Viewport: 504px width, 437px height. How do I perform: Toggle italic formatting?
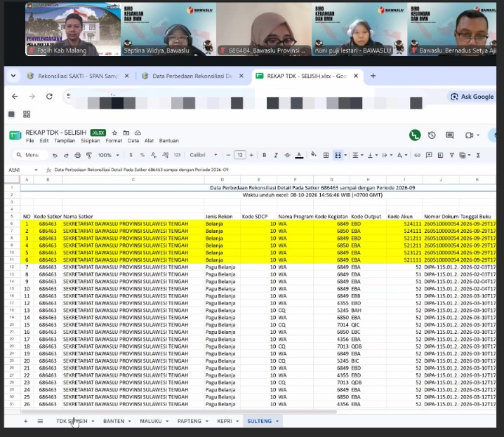point(276,155)
